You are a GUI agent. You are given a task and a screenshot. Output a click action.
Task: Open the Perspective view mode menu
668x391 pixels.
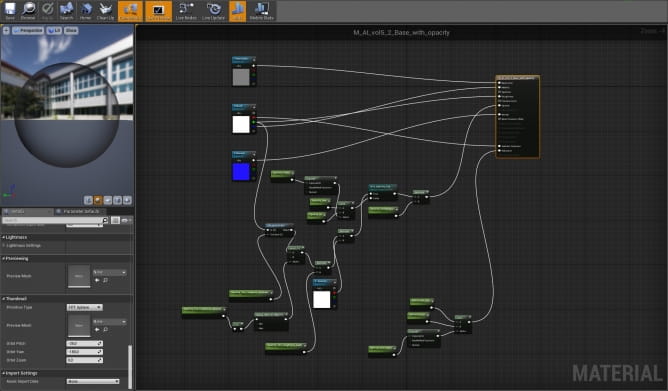coord(28,30)
